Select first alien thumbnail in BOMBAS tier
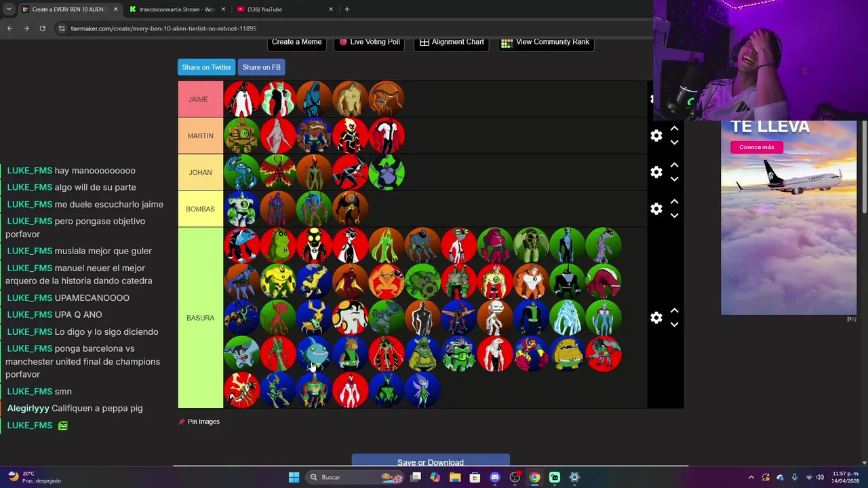 click(x=242, y=209)
